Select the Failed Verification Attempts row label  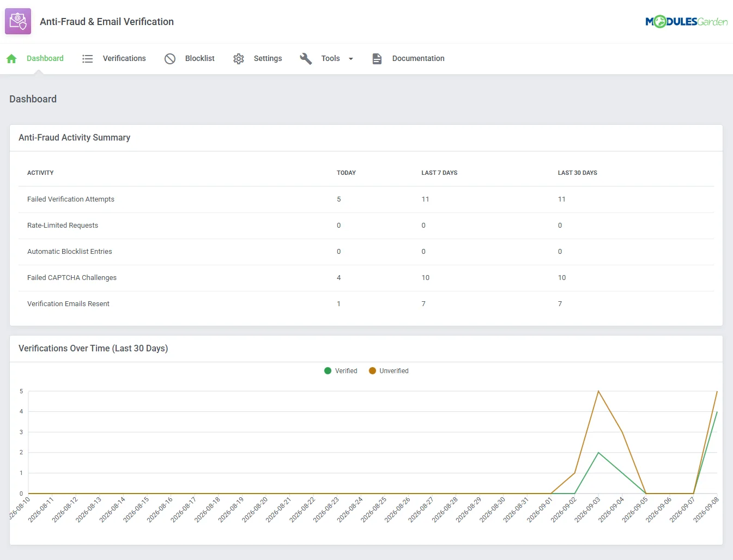click(x=71, y=199)
